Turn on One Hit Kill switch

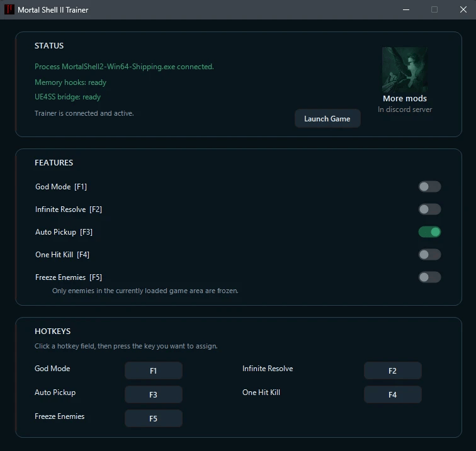(x=429, y=255)
